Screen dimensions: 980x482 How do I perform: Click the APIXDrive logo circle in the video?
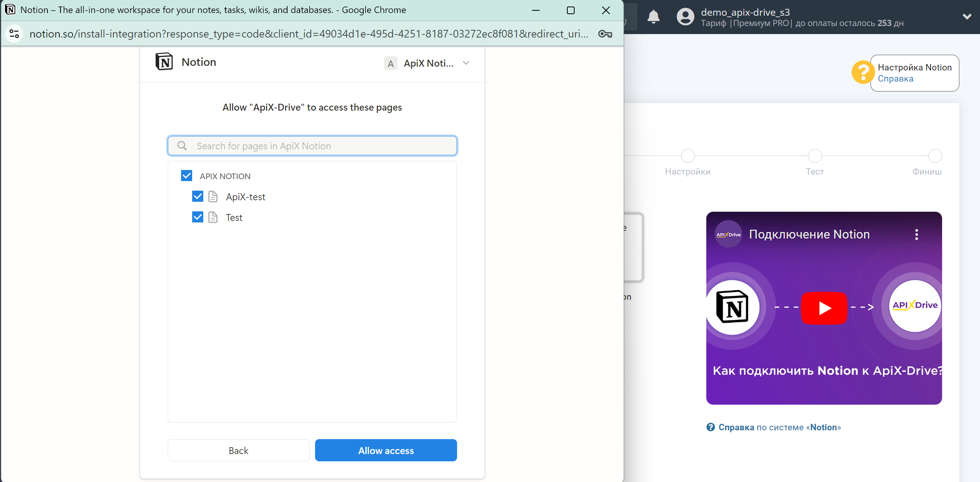pyautogui.click(x=915, y=306)
